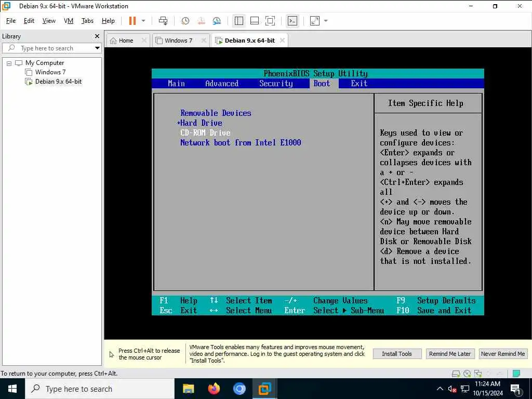
Task: Open the Edit menu
Action: click(x=29, y=21)
